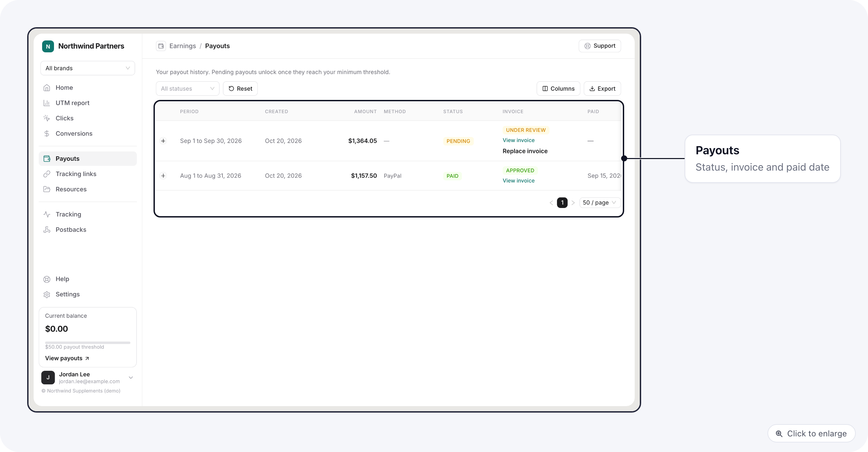
Task: Open the 50 / page size dropdown
Action: tap(600, 203)
